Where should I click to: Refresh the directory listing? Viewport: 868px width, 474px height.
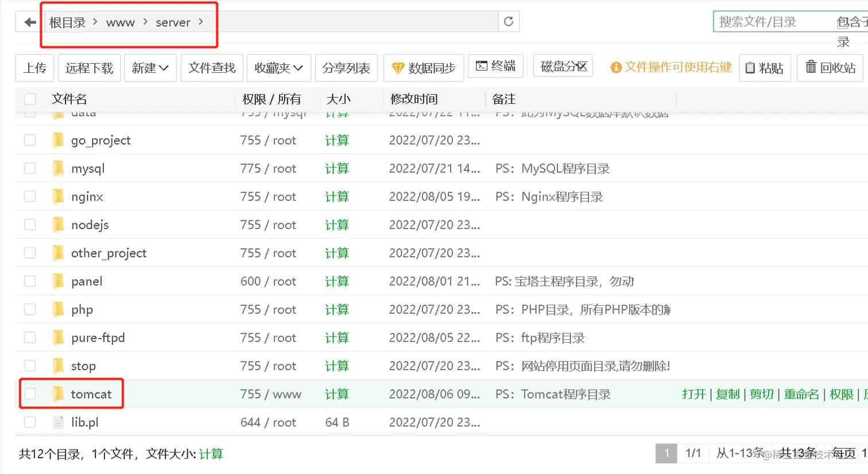point(509,22)
